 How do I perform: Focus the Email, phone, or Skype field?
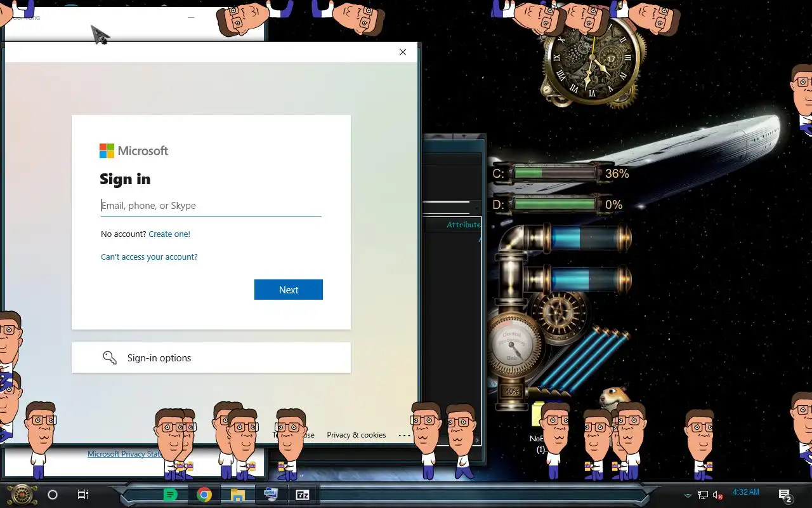click(x=211, y=206)
